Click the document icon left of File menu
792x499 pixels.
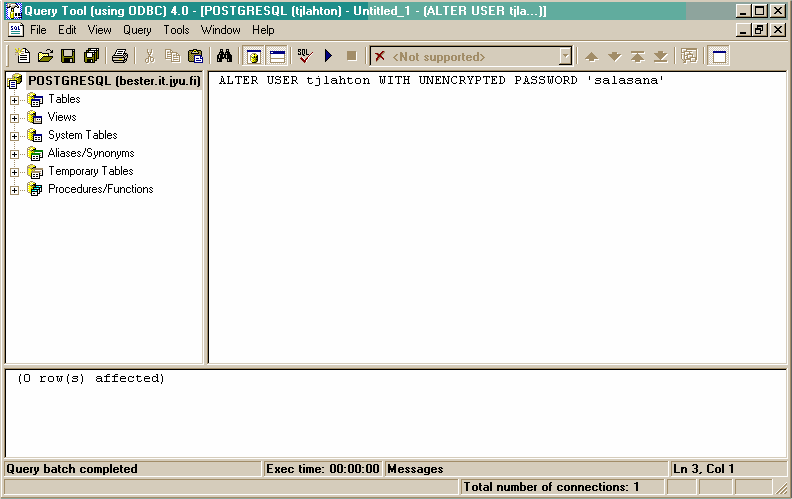16,30
